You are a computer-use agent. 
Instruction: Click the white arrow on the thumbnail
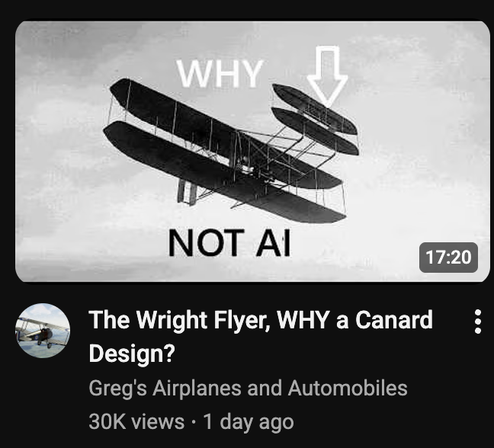coord(327,76)
